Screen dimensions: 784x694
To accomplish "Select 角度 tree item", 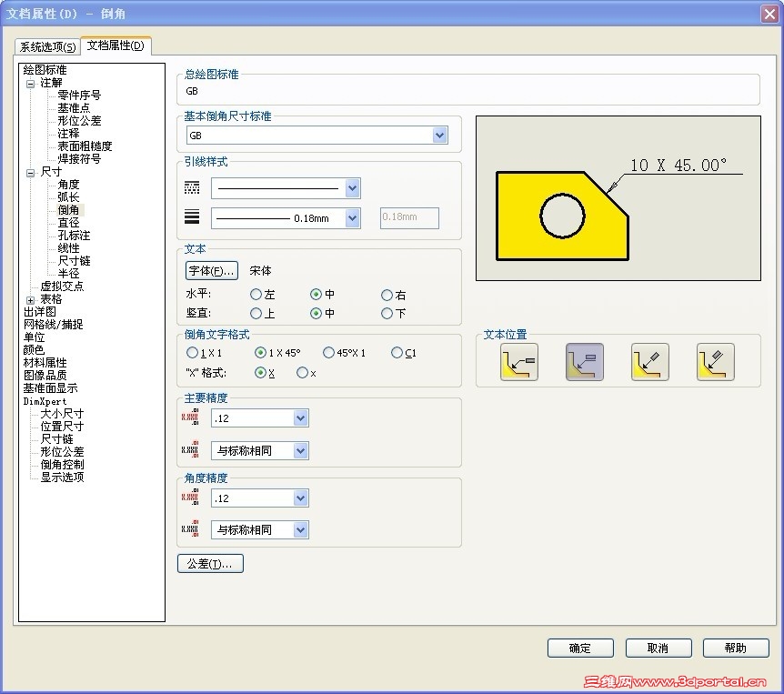I will pos(68,185).
